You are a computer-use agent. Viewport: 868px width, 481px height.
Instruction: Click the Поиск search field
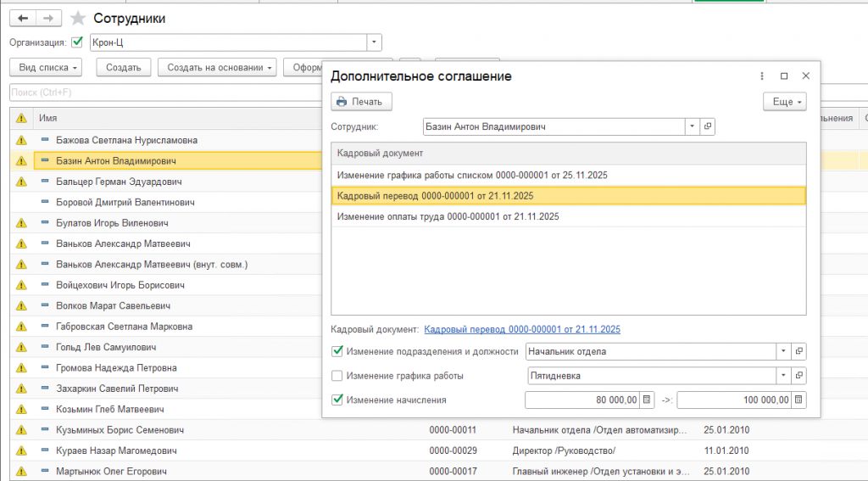coord(161,92)
